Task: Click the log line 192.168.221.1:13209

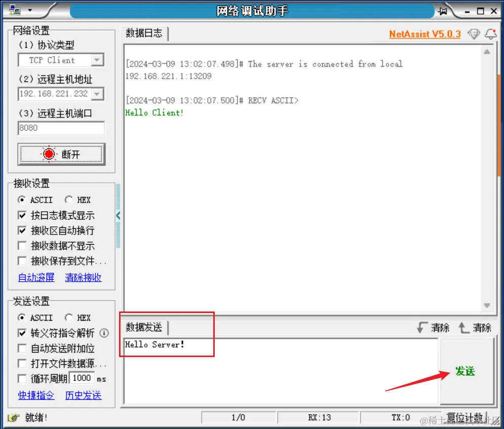Action: (169, 76)
